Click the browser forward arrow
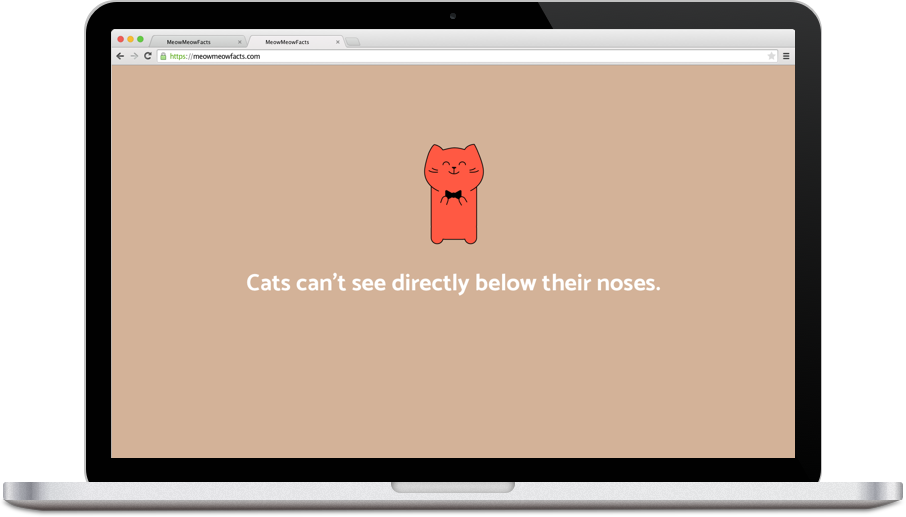The image size is (906, 517). pyautogui.click(x=134, y=56)
